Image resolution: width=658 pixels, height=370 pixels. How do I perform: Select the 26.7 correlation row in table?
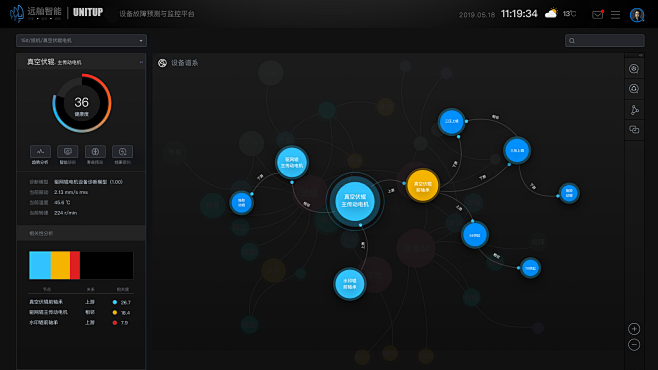click(x=80, y=302)
